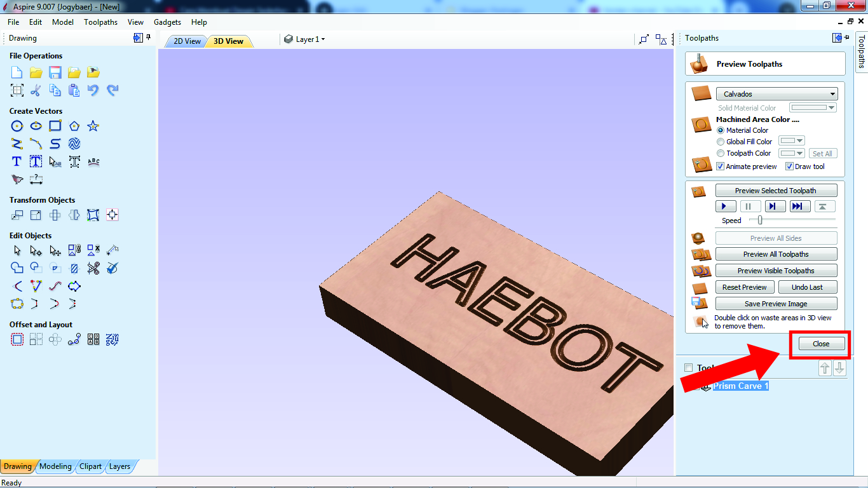Choose the arrow Selection tool
The image size is (868, 488).
click(17, 250)
